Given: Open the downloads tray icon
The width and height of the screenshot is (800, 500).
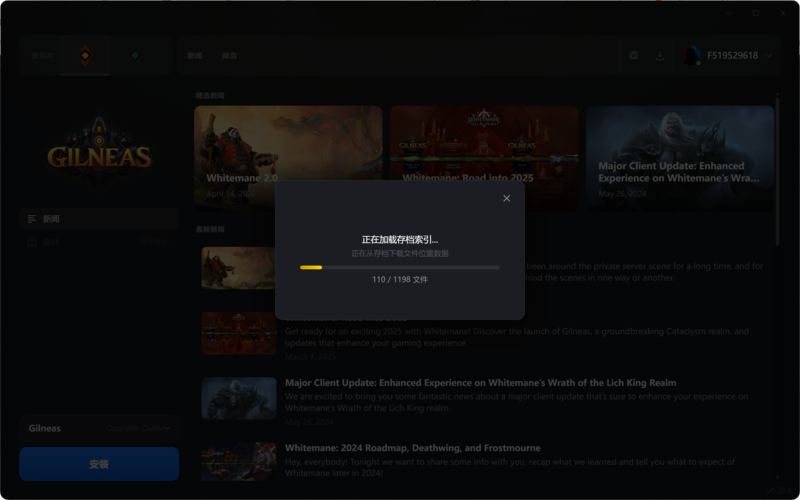Looking at the screenshot, I should point(660,55).
